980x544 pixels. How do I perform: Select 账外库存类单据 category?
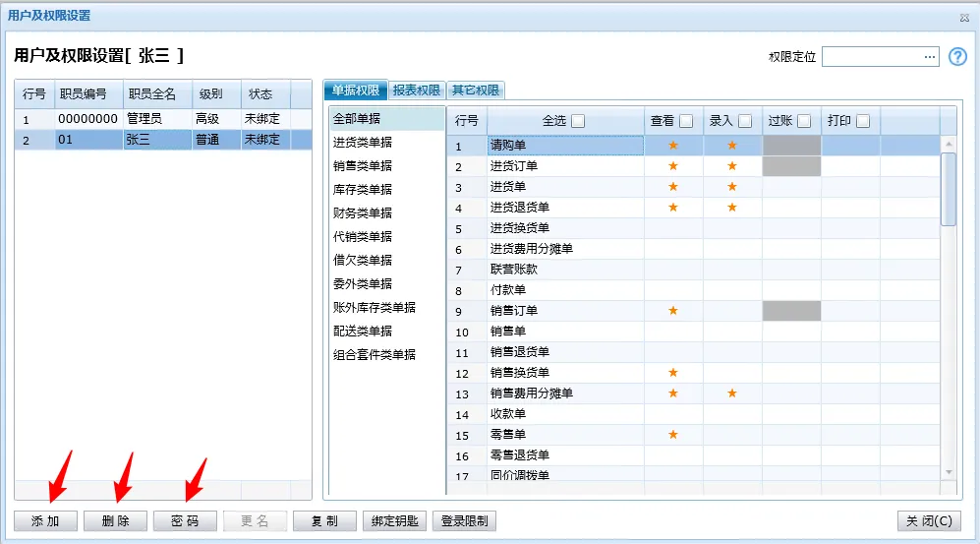click(387, 307)
